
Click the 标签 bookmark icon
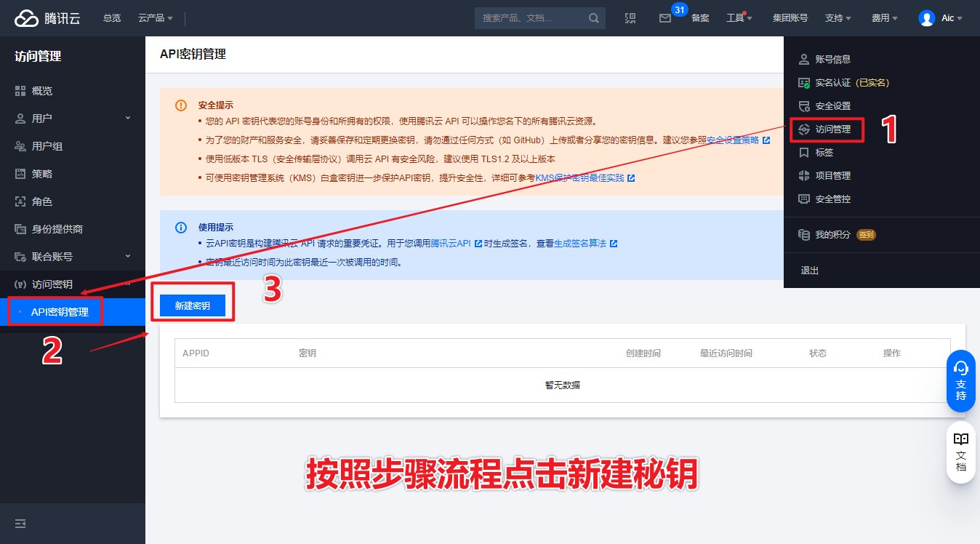coord(803,153)
